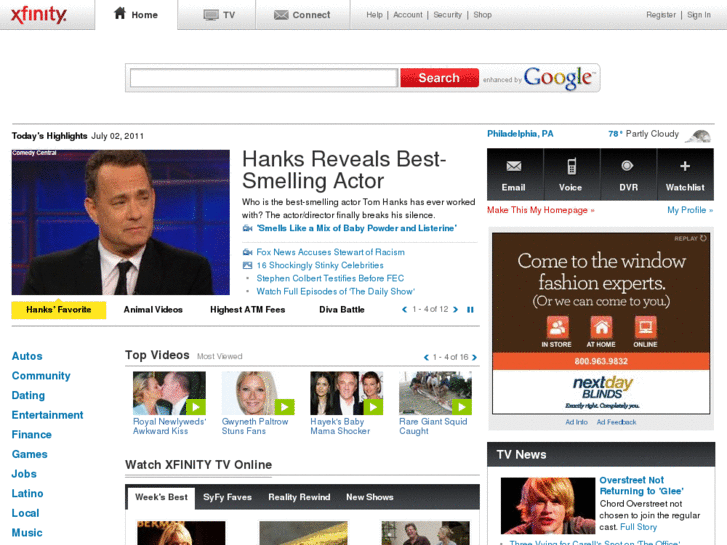Click video icon beside Fox News story
Viewport: 727px width, 545px height.
point(248,252)
